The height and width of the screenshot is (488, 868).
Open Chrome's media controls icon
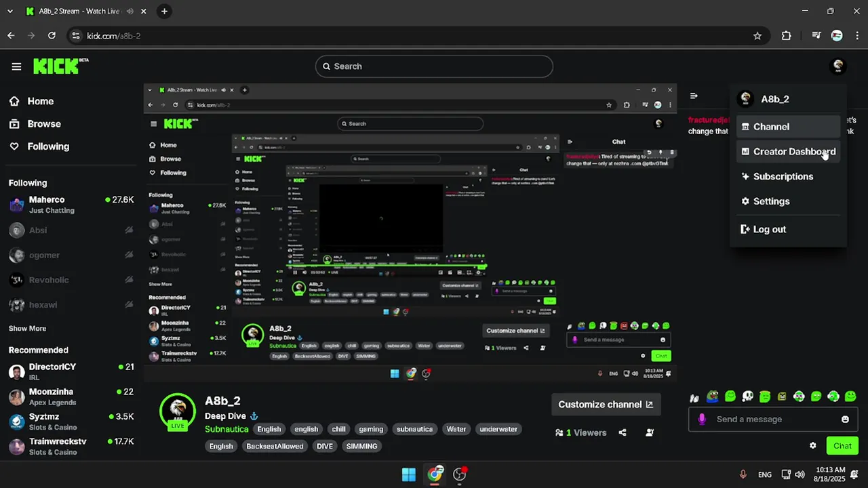pos(816,36)
